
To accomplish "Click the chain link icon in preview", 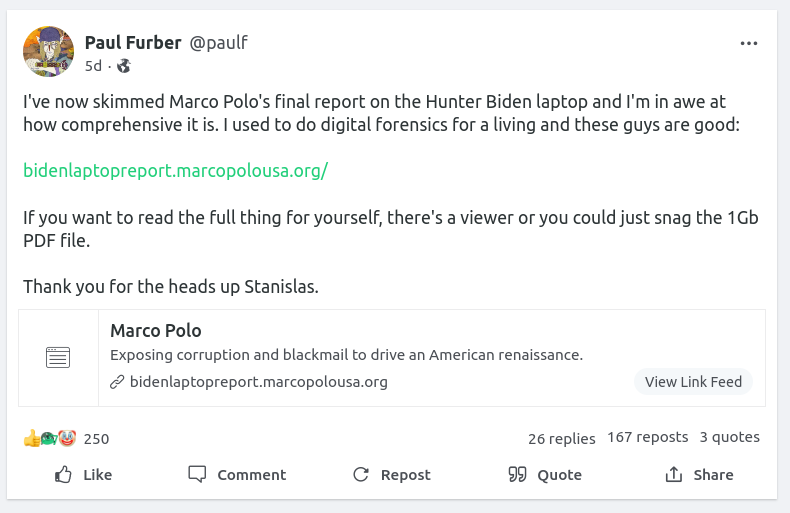I will coord(117,382).
